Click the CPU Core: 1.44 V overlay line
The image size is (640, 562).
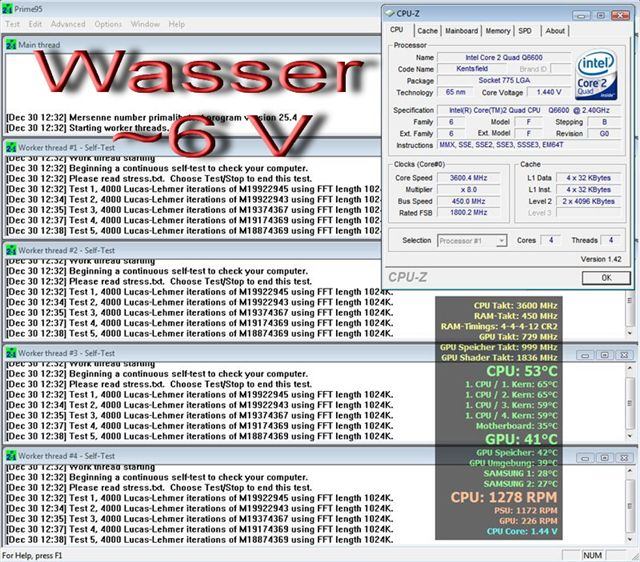pyautogui.click(x=522, y=531)
